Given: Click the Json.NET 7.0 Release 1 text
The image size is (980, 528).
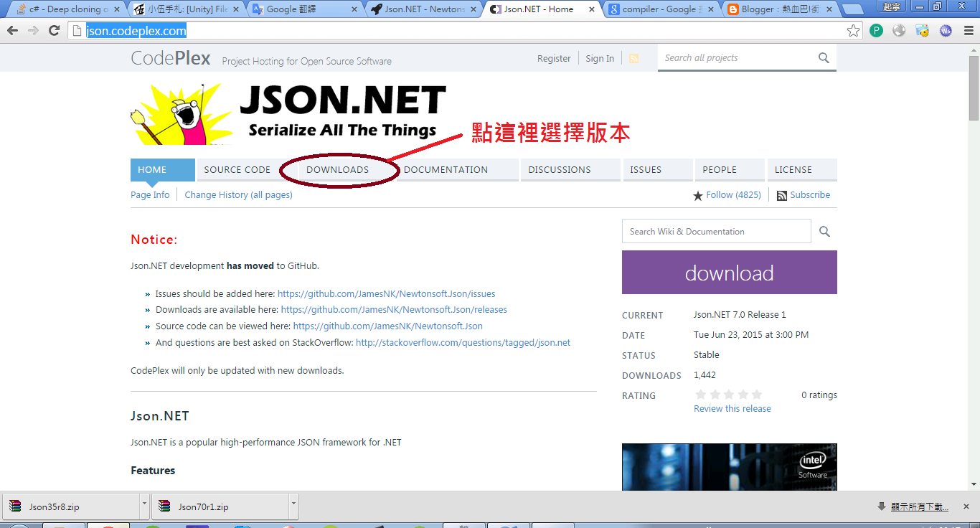Looking at the screenshot, I should click(x=740, y=315).
